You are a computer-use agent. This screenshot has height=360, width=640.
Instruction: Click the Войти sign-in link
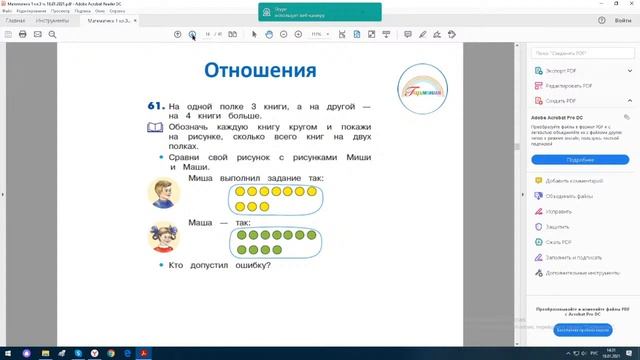click(x=623, y=20)
